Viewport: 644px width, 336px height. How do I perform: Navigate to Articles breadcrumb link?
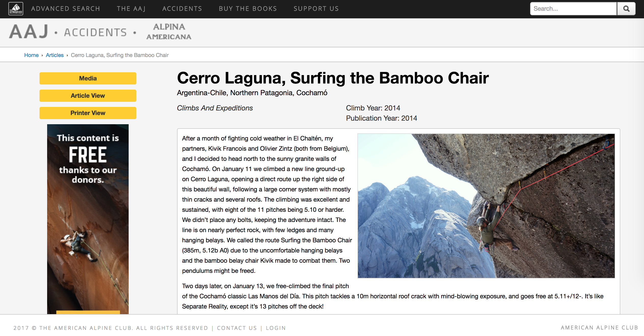tap(55, 55)
